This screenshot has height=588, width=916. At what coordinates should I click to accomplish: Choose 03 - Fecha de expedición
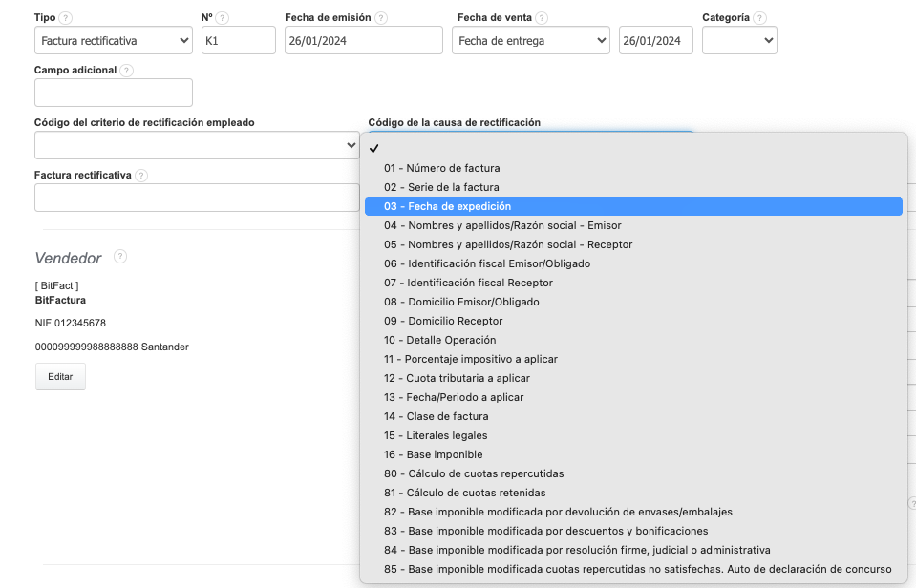pyautogui.click(x=448, y=206)
